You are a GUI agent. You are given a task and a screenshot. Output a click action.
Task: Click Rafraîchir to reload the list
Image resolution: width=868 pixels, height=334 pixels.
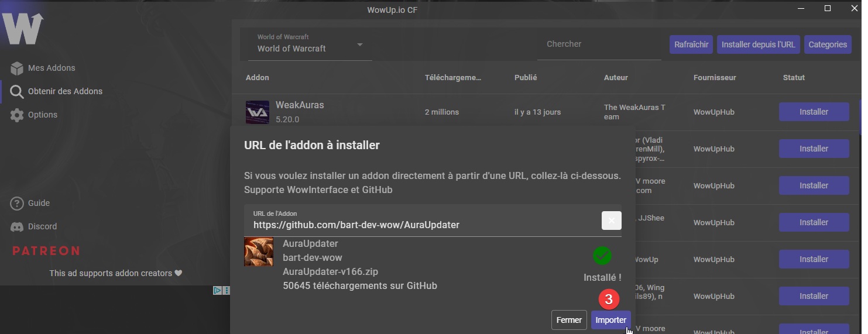[691, 44]
